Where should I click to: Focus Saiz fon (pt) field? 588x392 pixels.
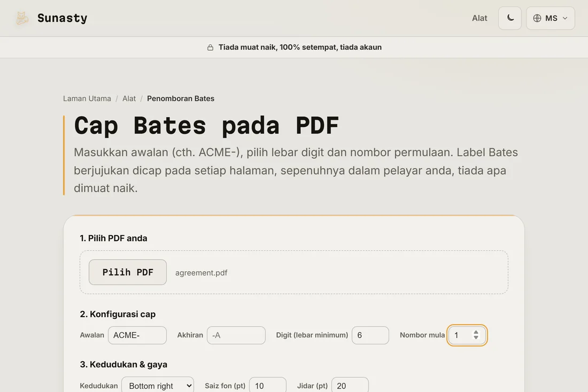268,385
